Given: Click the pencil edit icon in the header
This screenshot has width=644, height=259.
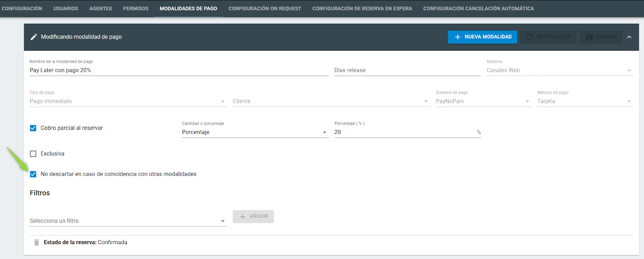Looking at the screenshot, I should pos(34,37).
